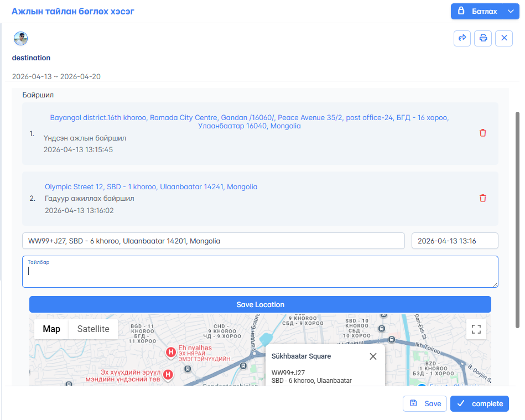
Task: Click the Eh nyalhas hospital marker
Action: click(x=171, y=352)
